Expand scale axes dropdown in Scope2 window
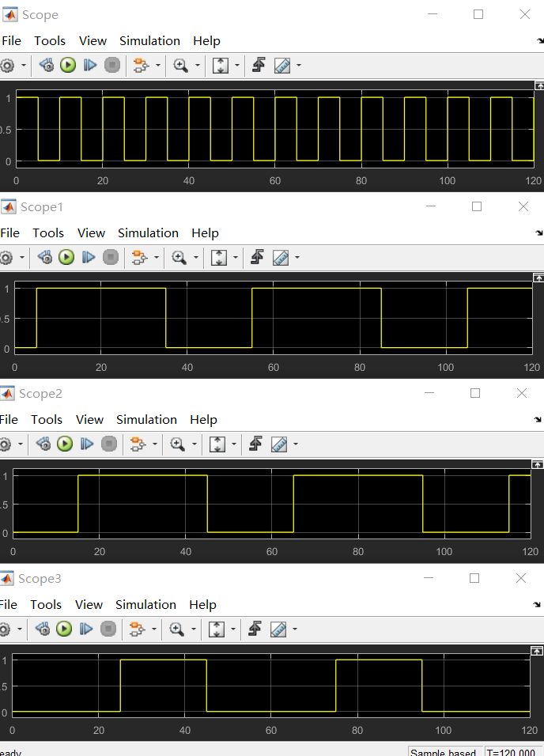This screenshot has width=544, height=756. pos(234,444)
